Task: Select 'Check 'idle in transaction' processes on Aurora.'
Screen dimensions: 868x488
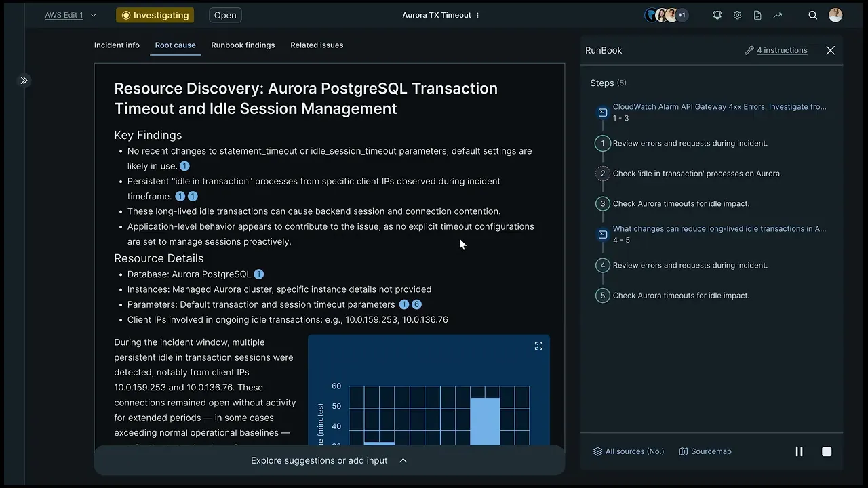Action: pos(697,174)
